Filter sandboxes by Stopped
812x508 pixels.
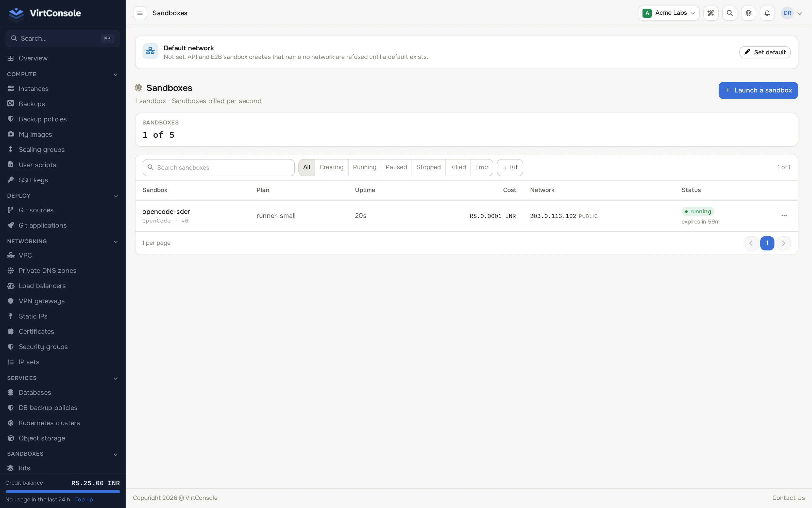coord(428,167)
